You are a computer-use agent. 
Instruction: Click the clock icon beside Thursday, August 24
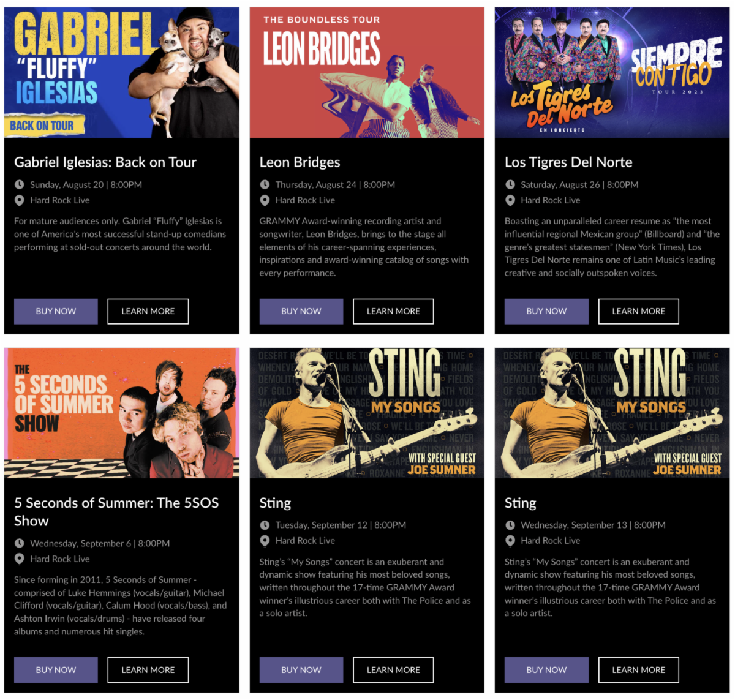tap(265, 184)
